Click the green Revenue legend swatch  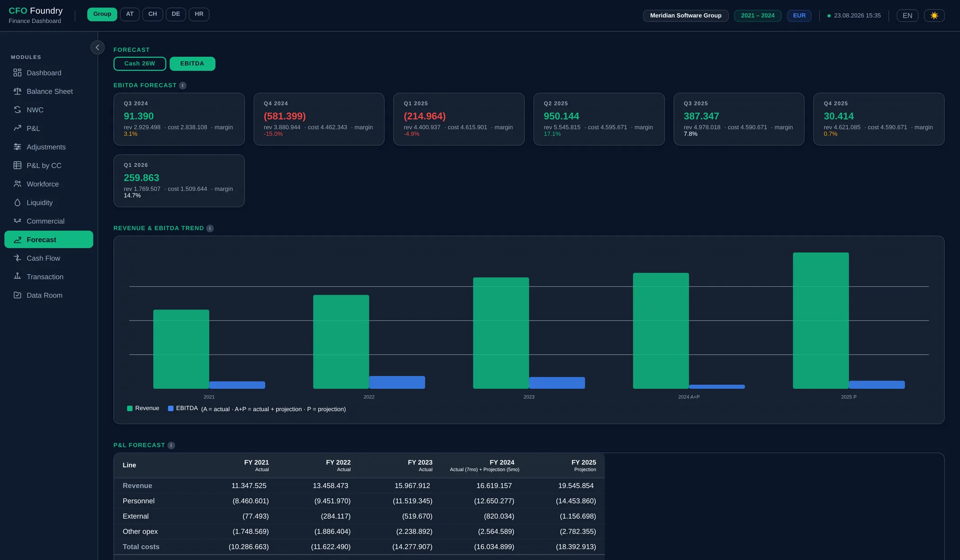130,409
